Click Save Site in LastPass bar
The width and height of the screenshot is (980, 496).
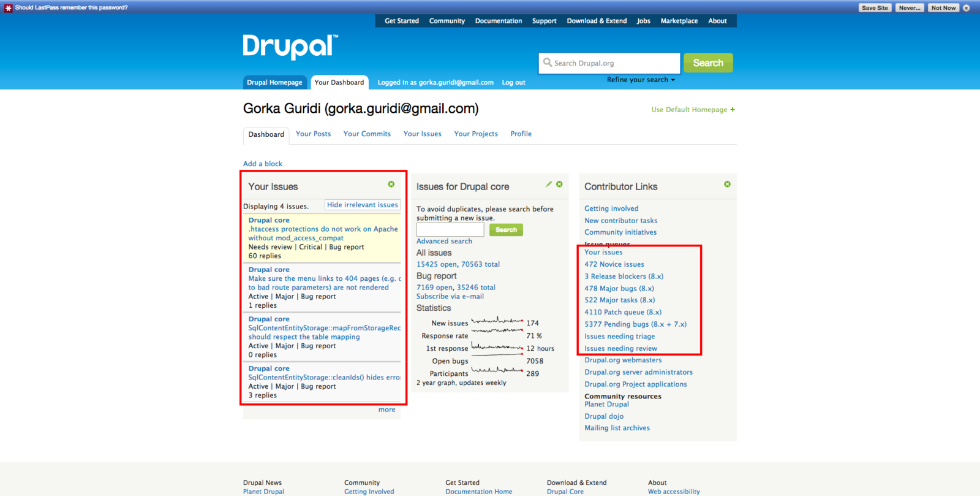click(x=875, y=8)
